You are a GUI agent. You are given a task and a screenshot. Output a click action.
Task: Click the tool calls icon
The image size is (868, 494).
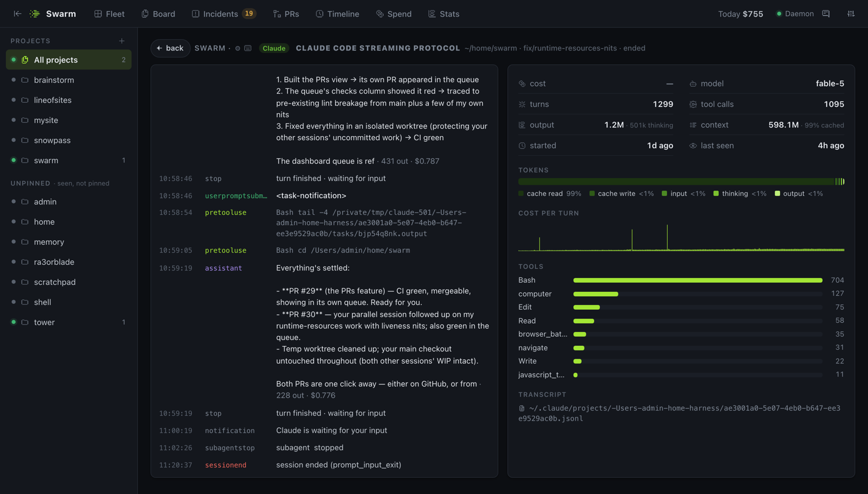(693, 104)
